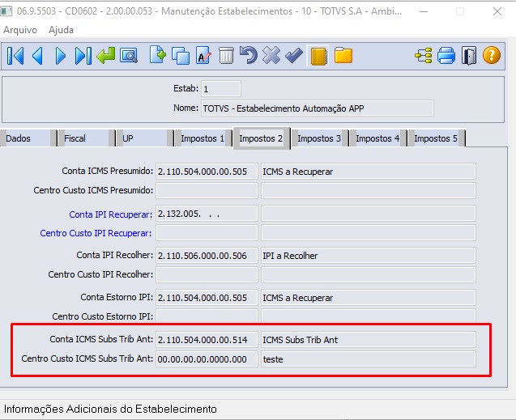Switch to the Impostos 4 tab
The image size is (516, 420).
(x=377, y=138)
